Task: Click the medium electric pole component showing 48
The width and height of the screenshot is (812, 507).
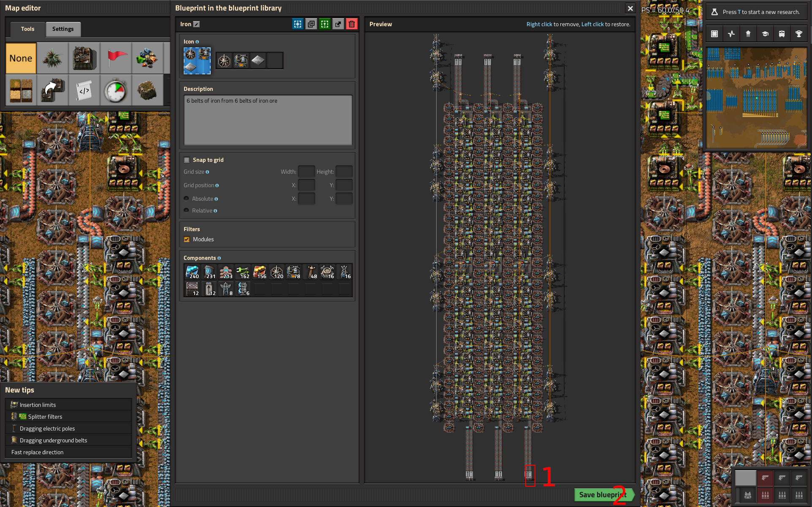Action: pos(310,272)
